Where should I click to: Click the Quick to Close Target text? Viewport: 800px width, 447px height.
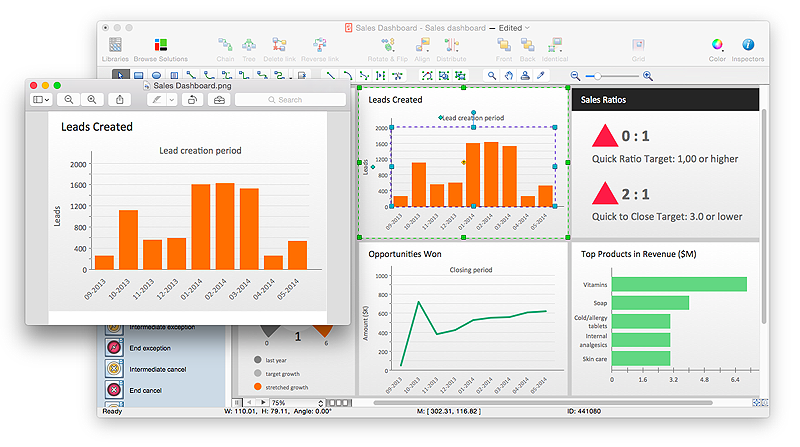[x=667, y=217]
